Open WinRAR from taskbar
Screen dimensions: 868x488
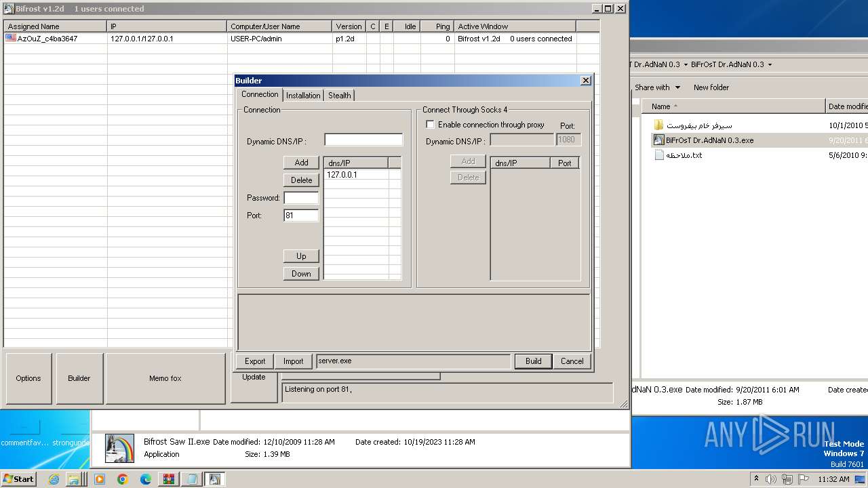coord(169,479)
